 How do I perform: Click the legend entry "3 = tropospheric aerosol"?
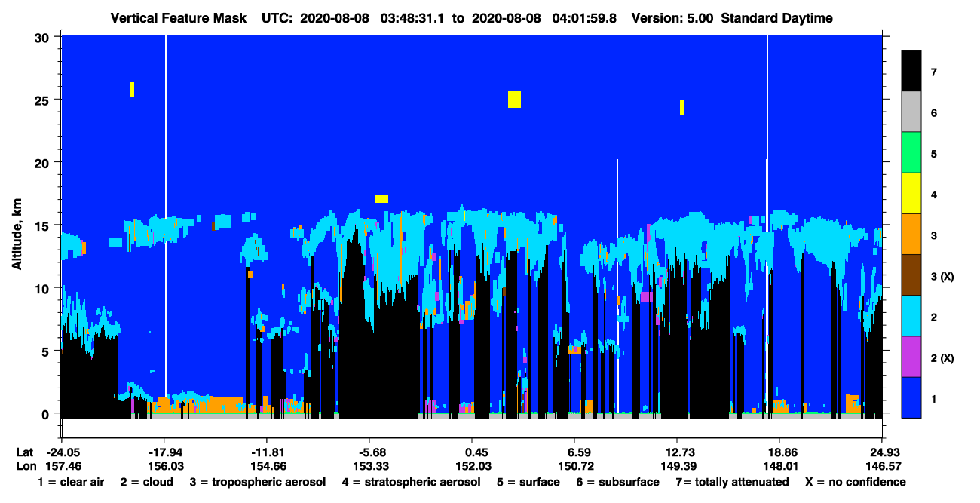[258, 482]
